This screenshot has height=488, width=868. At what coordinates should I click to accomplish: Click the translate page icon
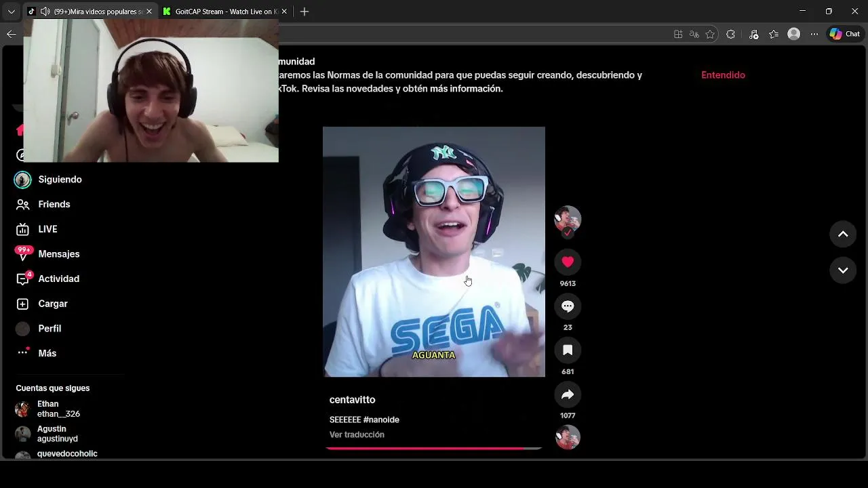(x=694, y=34)
